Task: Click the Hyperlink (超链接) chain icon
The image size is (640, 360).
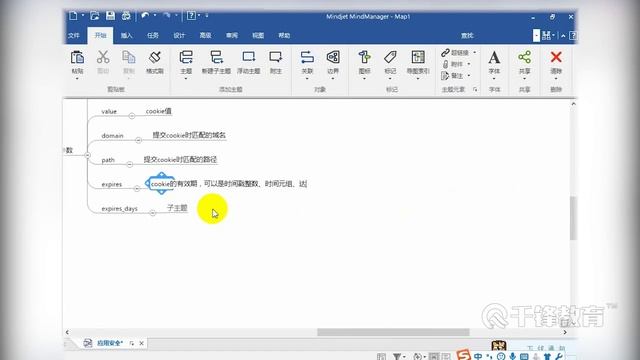Action: pos(445,53)
